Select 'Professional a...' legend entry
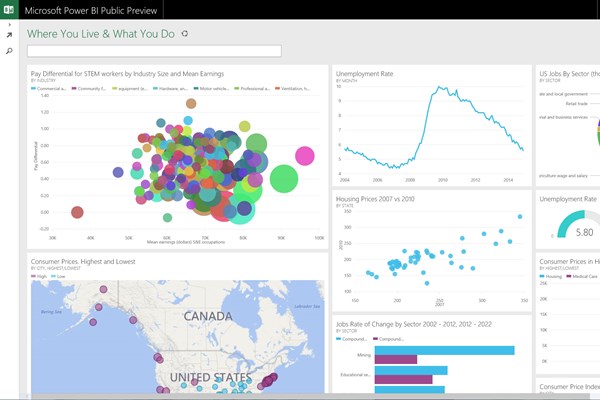600x400 pixels. (x=252, y=88)
